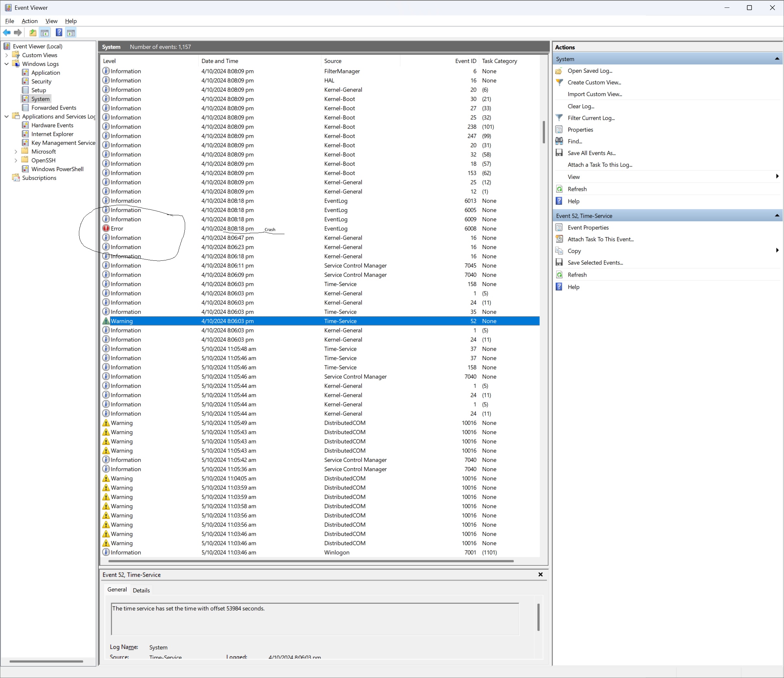The height and width of the screenshot is (678, 784).
Task: Select the HAL event 16 row
Action: tap(320, 81)
